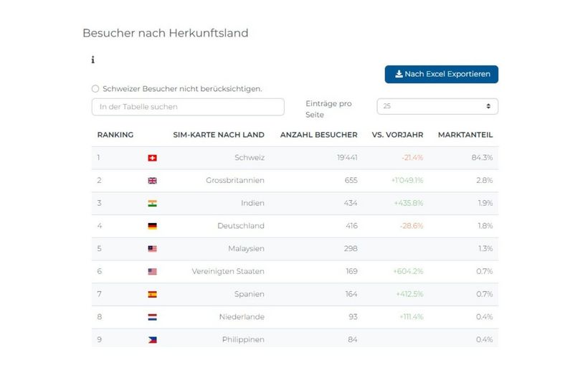The width and height of the screenshot is (588, 368).
Task: Sort by 'SIM-Karte nach Land' column header
Action: [219, 135]
